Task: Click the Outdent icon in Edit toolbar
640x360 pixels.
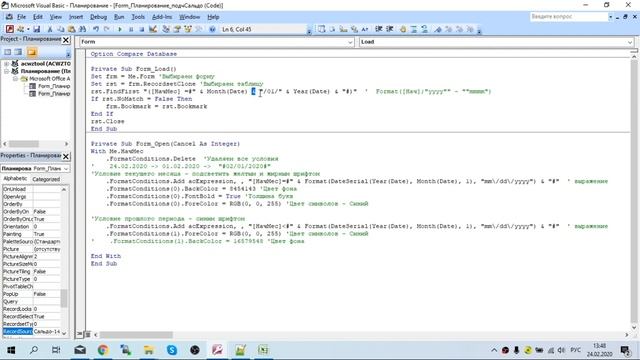Action: click(390, 29)
